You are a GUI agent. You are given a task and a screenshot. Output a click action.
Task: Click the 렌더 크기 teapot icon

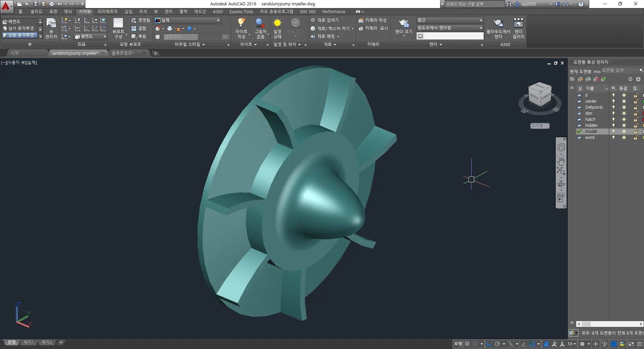pyautogui.click(x=404, y=23)
